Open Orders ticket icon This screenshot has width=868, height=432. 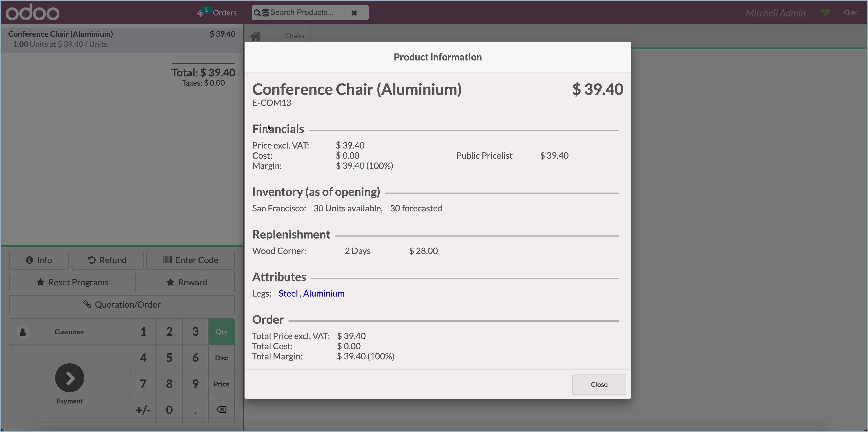(201, 13)
